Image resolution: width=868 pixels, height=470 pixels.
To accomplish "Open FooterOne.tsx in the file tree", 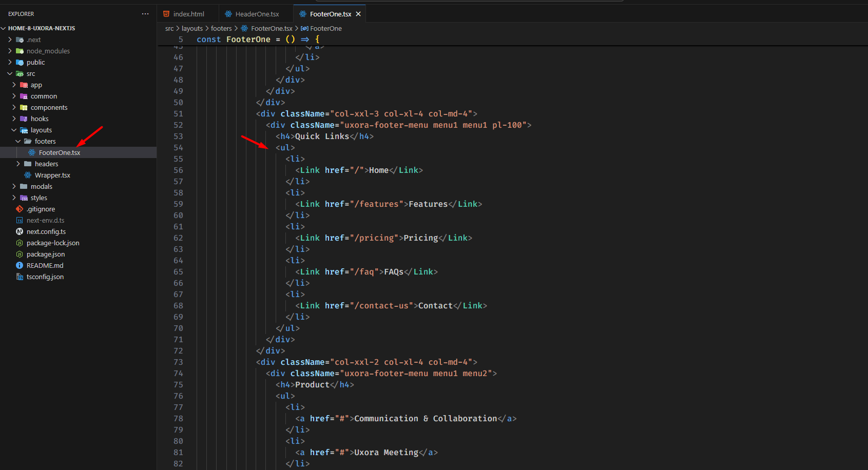I will [60, 152].
